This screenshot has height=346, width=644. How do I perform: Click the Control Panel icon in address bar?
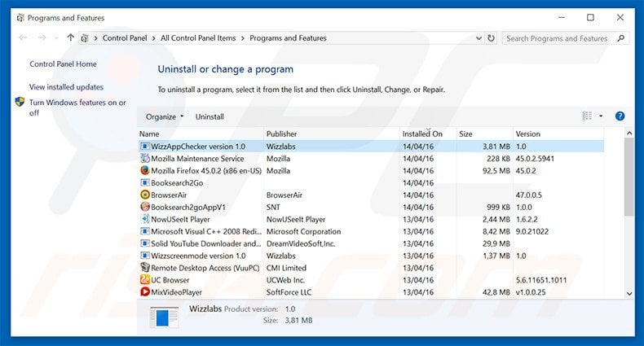point(85,38)
